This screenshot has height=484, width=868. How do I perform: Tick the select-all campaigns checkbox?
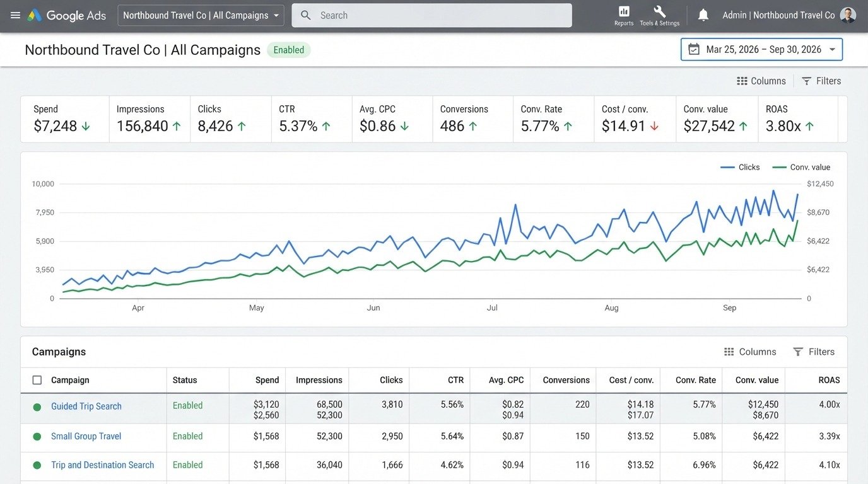point(37,380)
